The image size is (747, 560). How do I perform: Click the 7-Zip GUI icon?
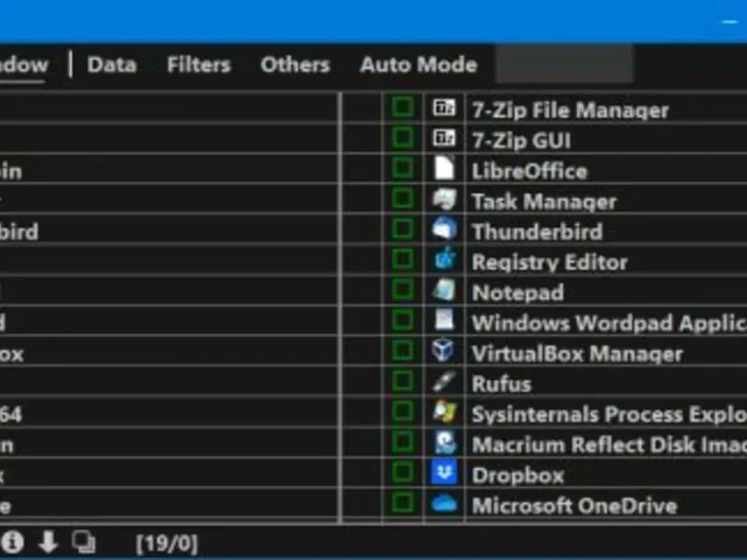pyautogui.click(x=444, y=138)
